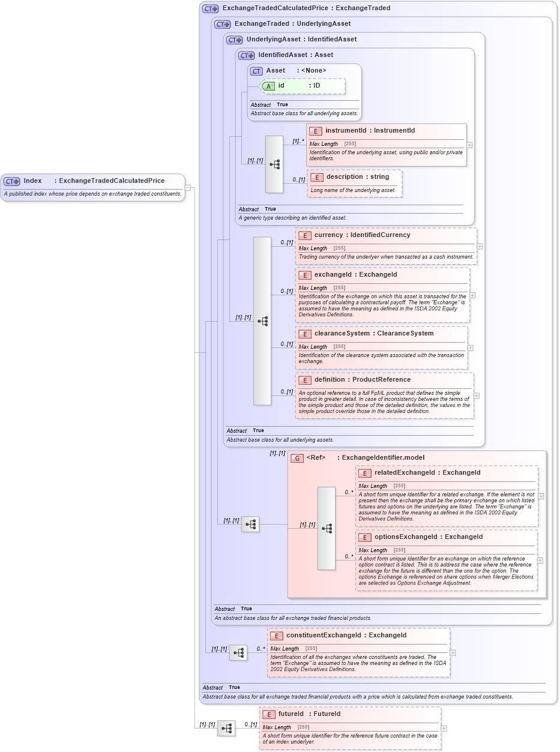Expand the currency element plus box
Image resolution: width=560 pixels, height=752 pixels.
pyautogui.click(x=480, y=246)
